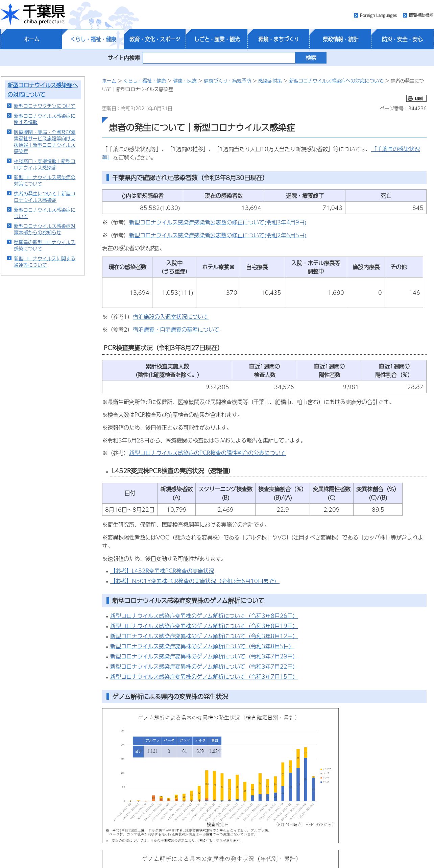
Task: Click breadcrumb 健康づくり・病気予防
Action: pyautogui.click(x=227, y=81)
